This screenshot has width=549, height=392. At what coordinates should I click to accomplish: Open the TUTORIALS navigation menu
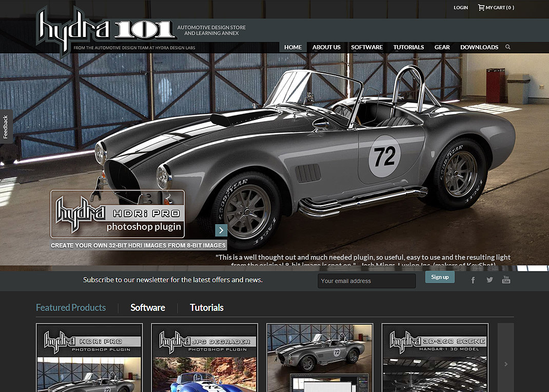(408, 47)
